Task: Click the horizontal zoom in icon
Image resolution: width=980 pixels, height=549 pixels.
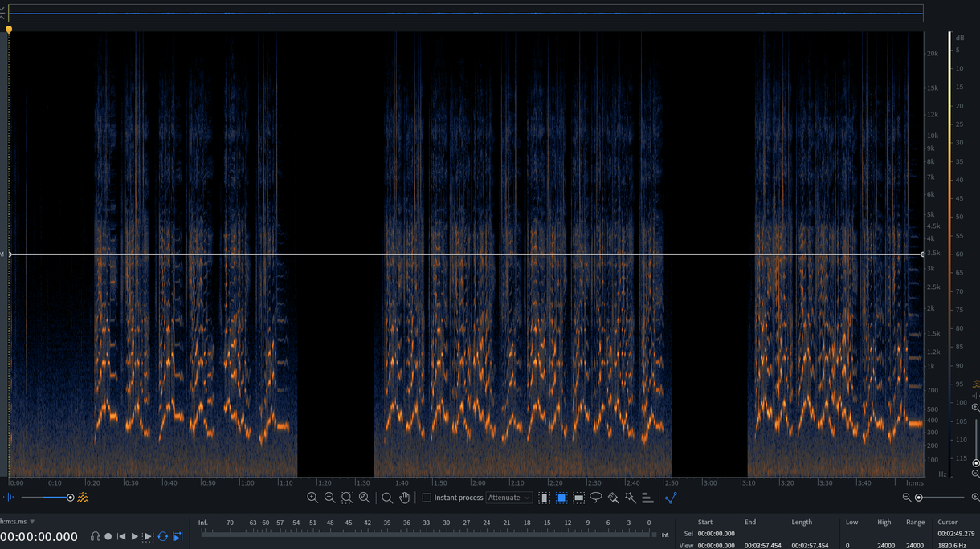Action: [975, 498]
